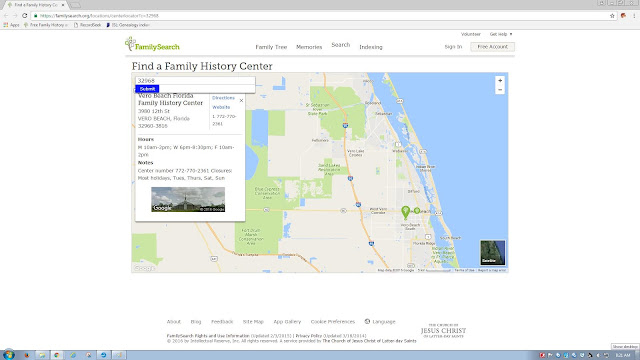Switch map to Satellite view

click(493, 252)
